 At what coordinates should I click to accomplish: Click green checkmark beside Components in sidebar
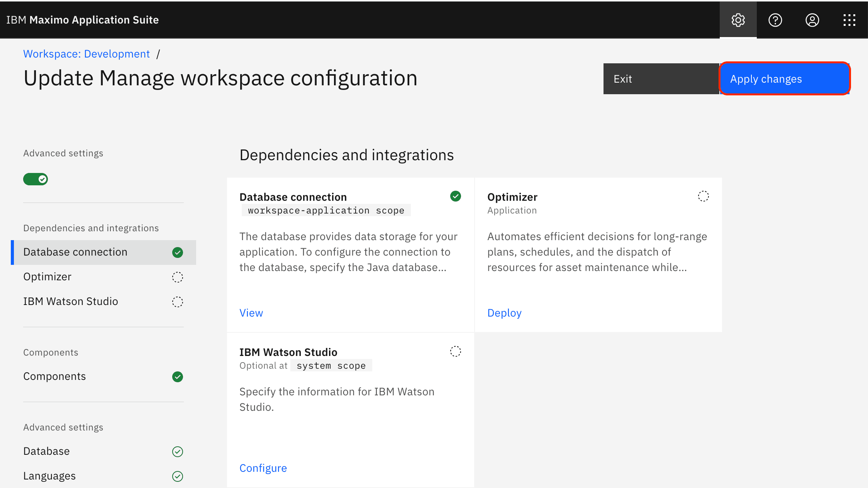click(x=178, y=377)
